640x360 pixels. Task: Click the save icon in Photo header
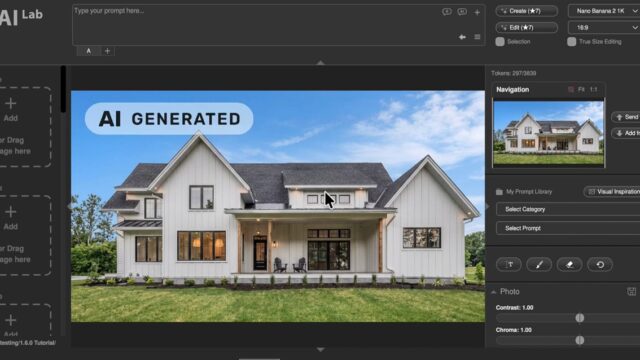point(631,291)
